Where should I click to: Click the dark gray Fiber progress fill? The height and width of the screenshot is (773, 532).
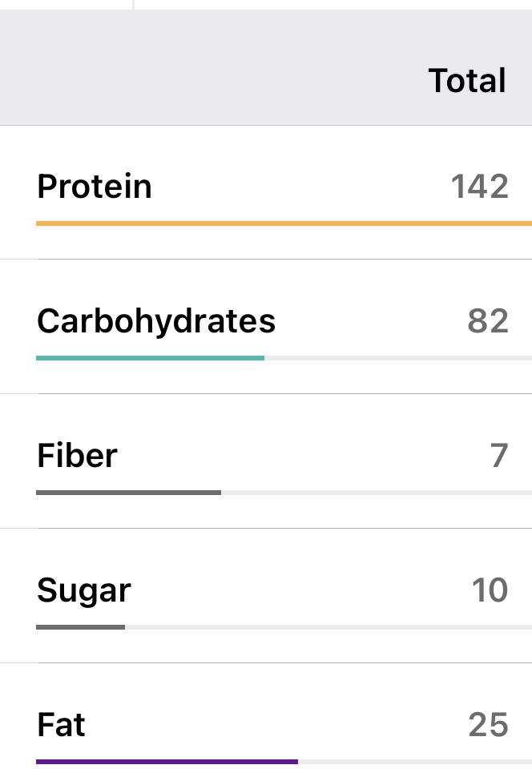click(128, 492)
